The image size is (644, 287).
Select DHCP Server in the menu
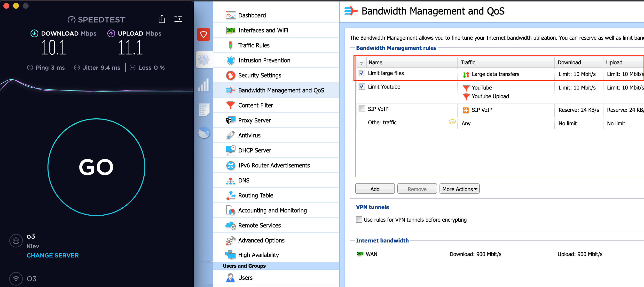click(x=254, y=150)
